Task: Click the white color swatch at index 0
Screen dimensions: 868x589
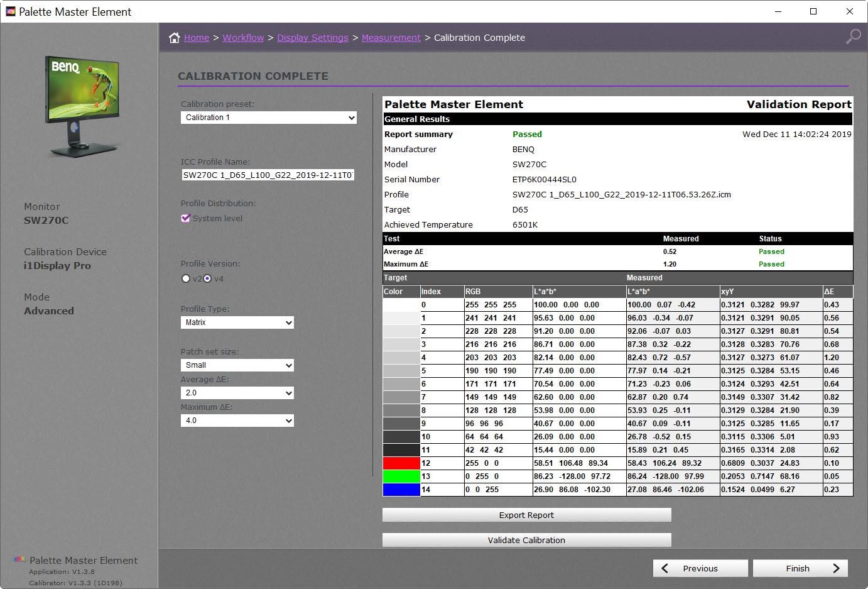Action: point(401,305)
